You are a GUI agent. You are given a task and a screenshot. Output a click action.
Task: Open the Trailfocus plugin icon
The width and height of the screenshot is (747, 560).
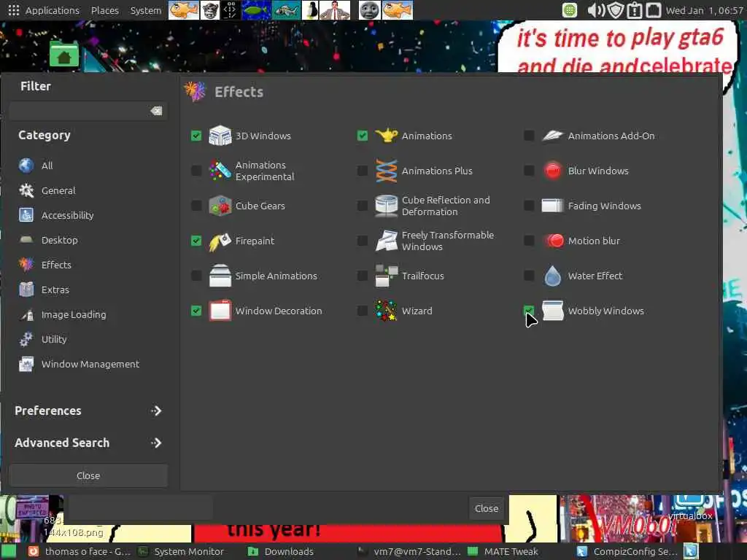[387, 276]
